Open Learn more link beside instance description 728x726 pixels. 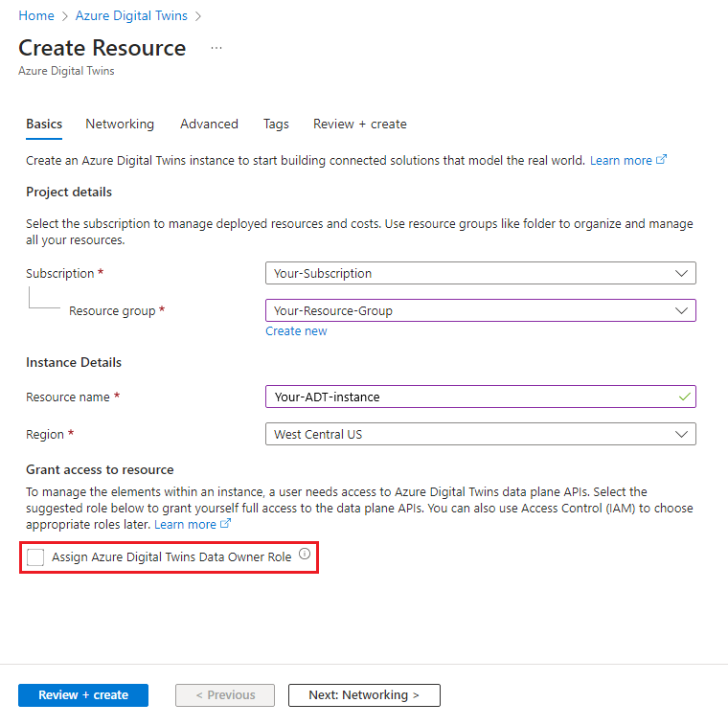pos(621,161)
